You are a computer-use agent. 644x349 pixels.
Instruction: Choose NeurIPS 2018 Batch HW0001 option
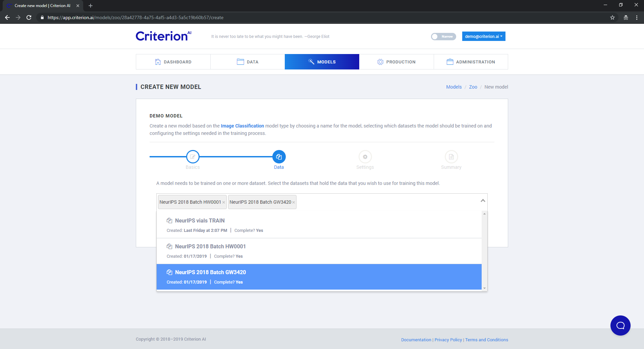point(319,251)
